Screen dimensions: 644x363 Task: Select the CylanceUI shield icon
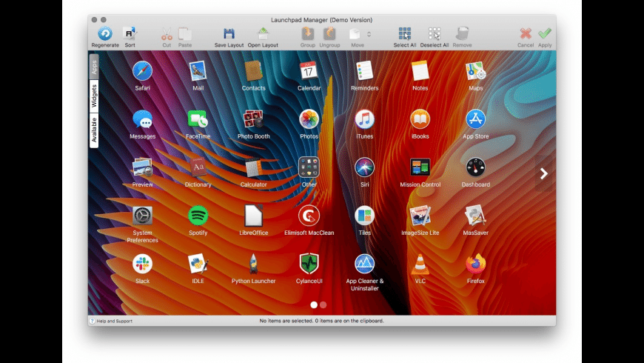(309, 264)
